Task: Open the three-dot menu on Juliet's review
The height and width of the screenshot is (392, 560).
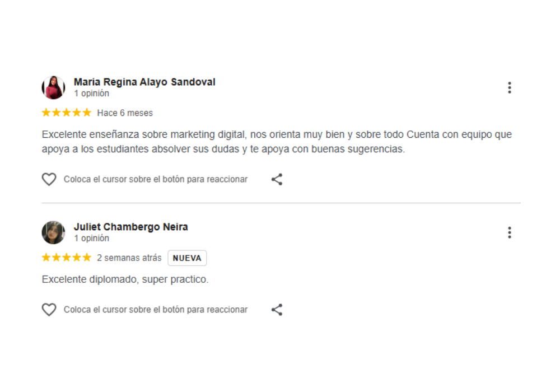Action: [x=509, y=232]
